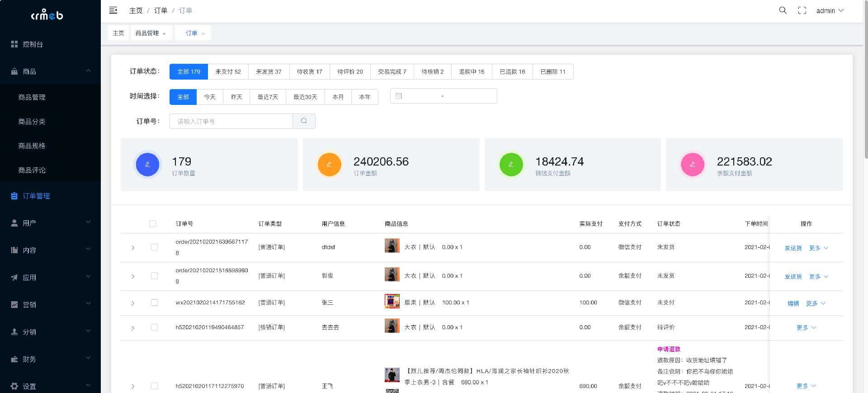Click the blue 订单数量 circle icon
Image resolution: width=868 pixels, height=393 pixels.
(147, 164)
